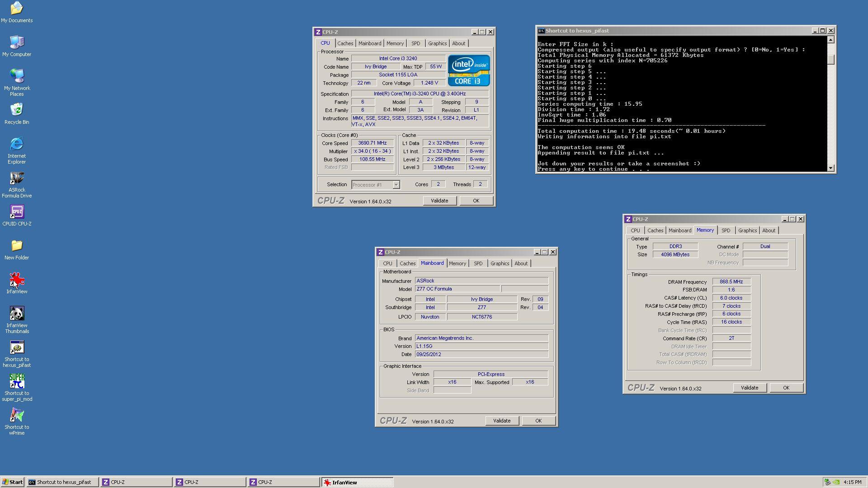Viewport: 868px width, 488px height.
Task: Click the NVIDIA tray icon
Action: click(836, 482)
